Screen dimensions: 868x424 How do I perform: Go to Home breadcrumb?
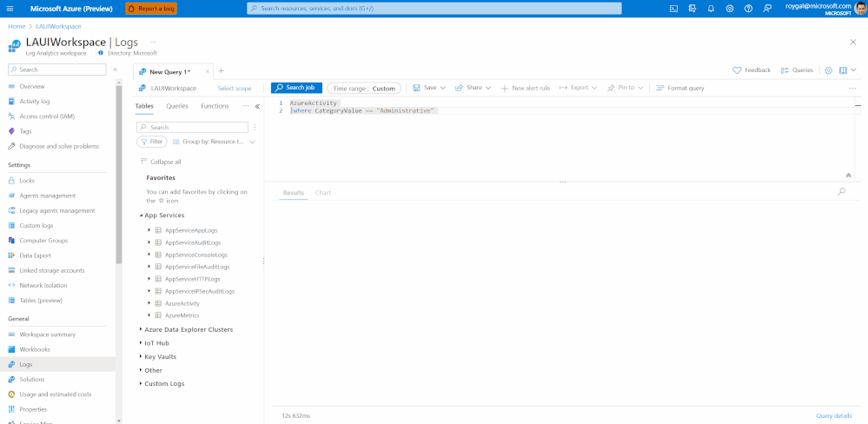pos(17,27)
